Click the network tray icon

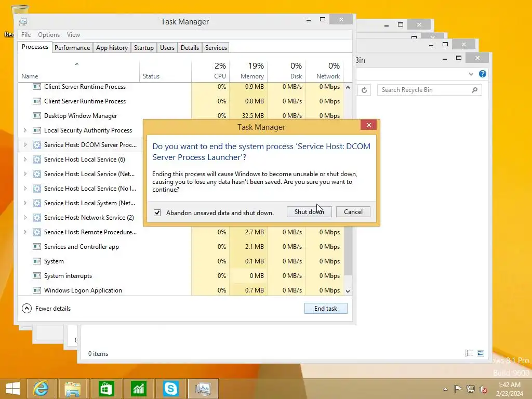click(x=471, y=389)
